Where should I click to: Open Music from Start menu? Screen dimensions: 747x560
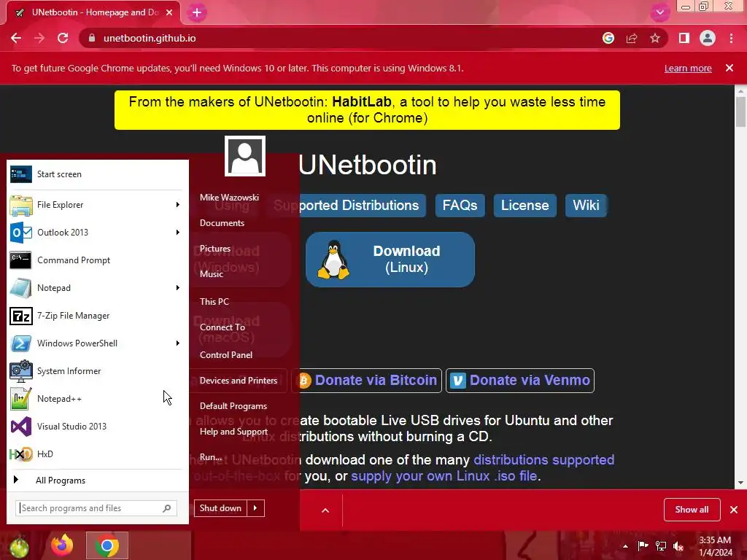point(212,274)
